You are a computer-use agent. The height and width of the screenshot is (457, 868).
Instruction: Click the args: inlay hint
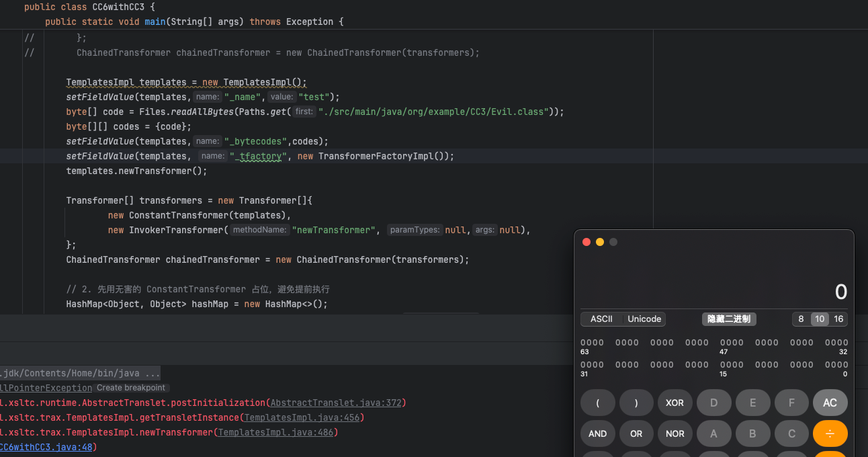(x=484, y=230)
